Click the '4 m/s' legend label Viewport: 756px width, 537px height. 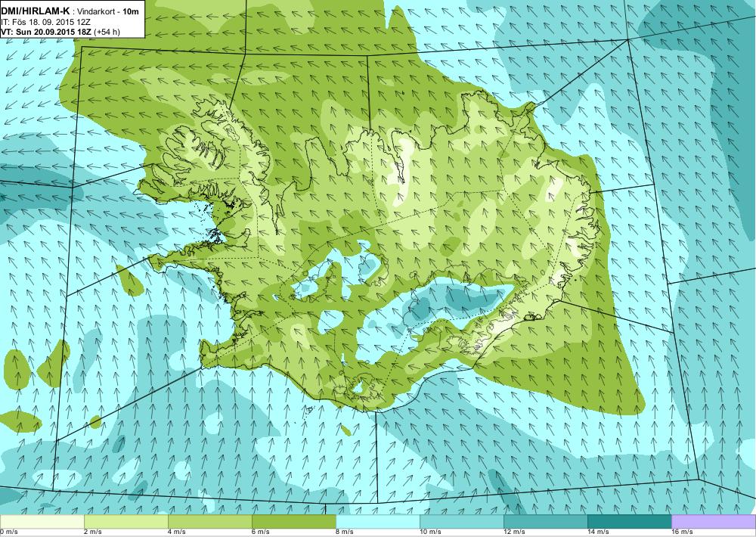click(177, 532)
